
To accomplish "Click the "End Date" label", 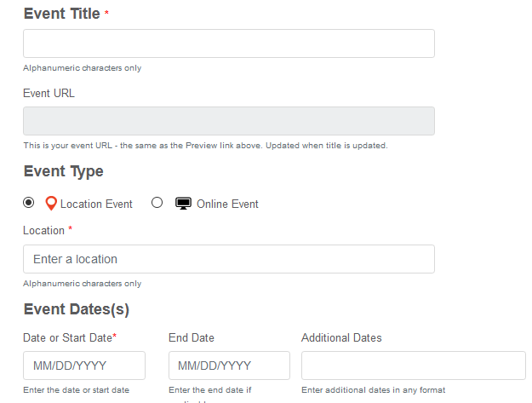I will tap(192, 337).
